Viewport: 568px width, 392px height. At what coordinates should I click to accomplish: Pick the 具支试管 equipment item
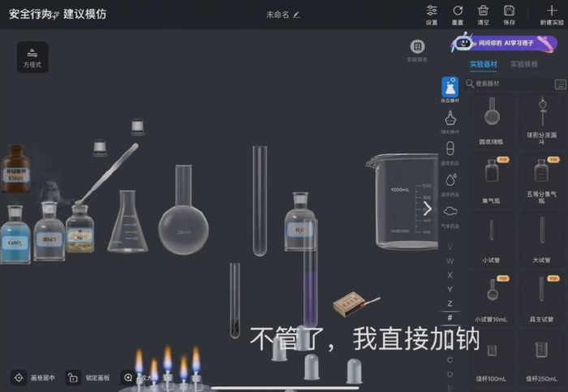coord(541,299)
